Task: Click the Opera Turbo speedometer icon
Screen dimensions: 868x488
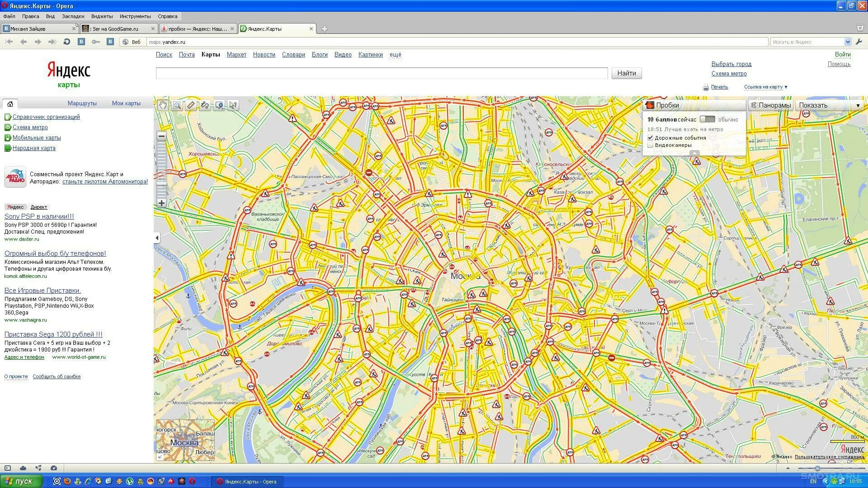Action: (54, 468)
